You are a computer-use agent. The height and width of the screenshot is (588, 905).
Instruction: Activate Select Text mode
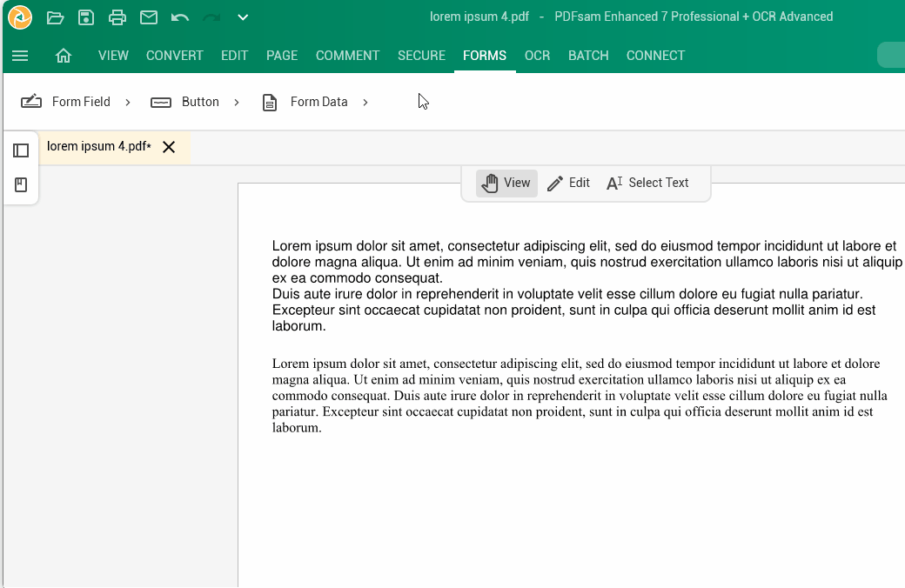647,183
